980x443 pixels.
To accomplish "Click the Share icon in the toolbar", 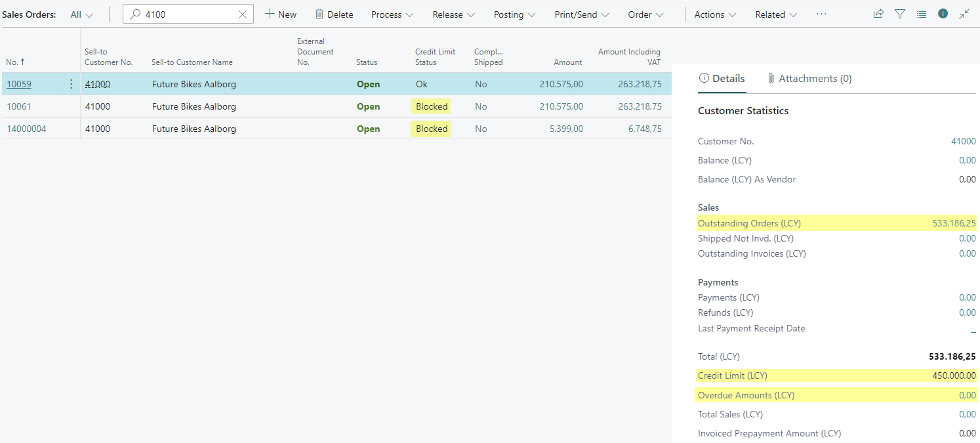I will coord(878,14).
